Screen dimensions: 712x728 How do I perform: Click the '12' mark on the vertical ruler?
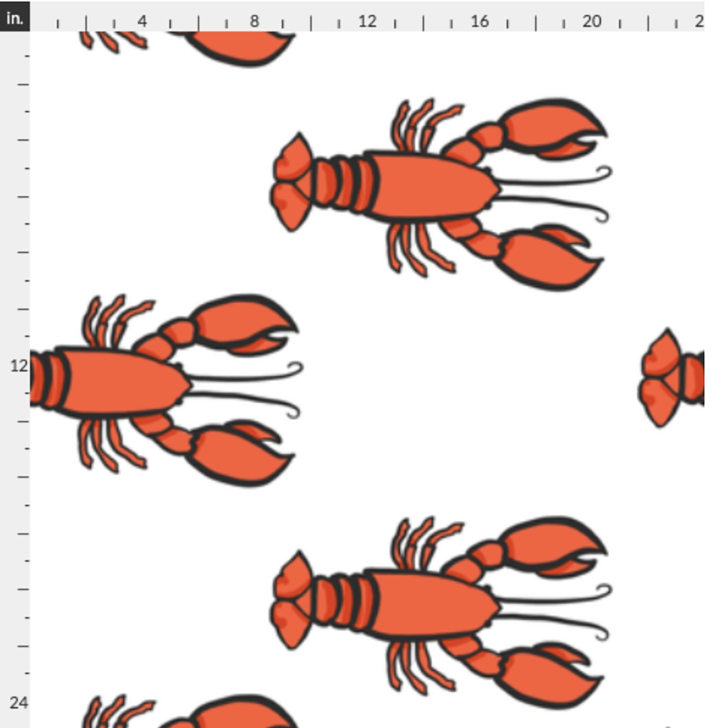tap(19, 366)
